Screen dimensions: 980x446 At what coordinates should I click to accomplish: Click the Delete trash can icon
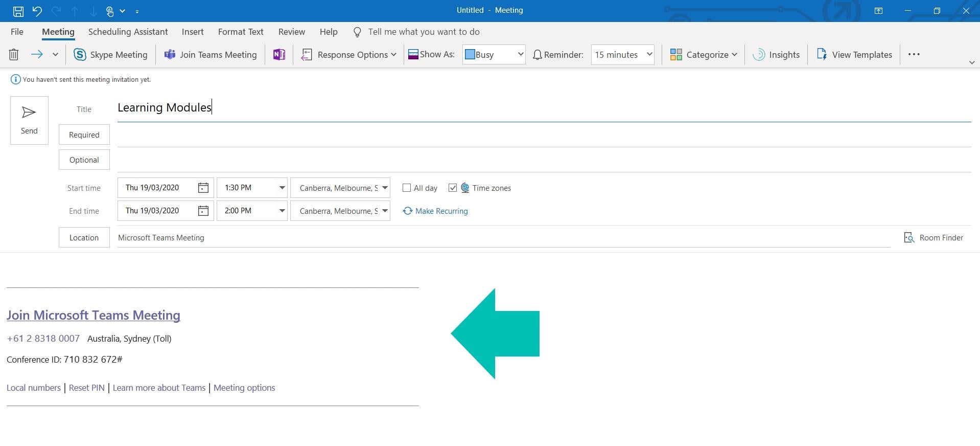[14, 55]
